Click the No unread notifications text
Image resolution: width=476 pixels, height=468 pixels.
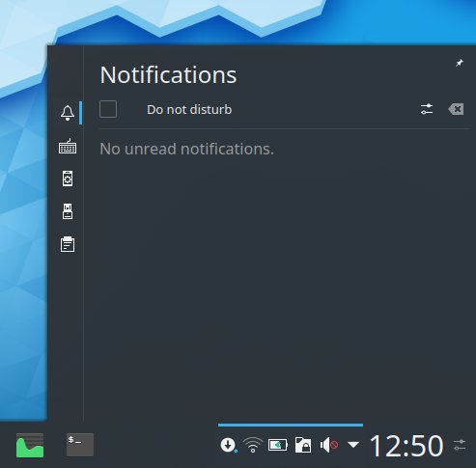point(186,149)
